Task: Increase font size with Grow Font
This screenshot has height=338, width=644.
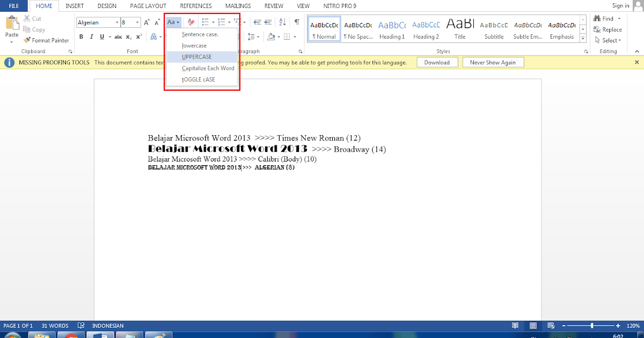Action: (147, 23)
